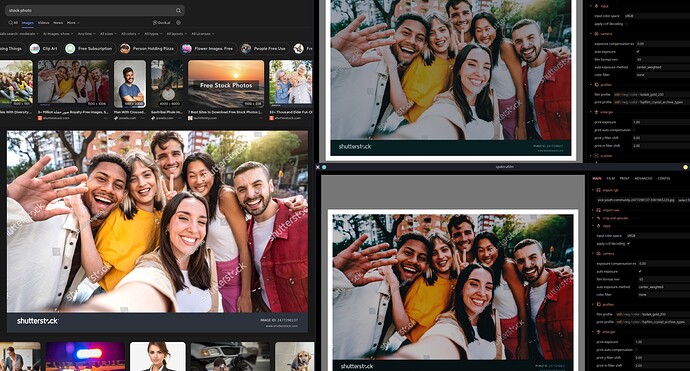Click scanner section icon in upper spektrafilm panel
690x371 pixels.
596,155
